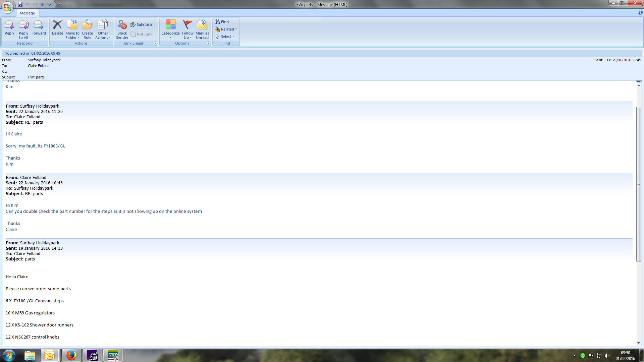Expand the Categorize color options

tap(170, 29)
